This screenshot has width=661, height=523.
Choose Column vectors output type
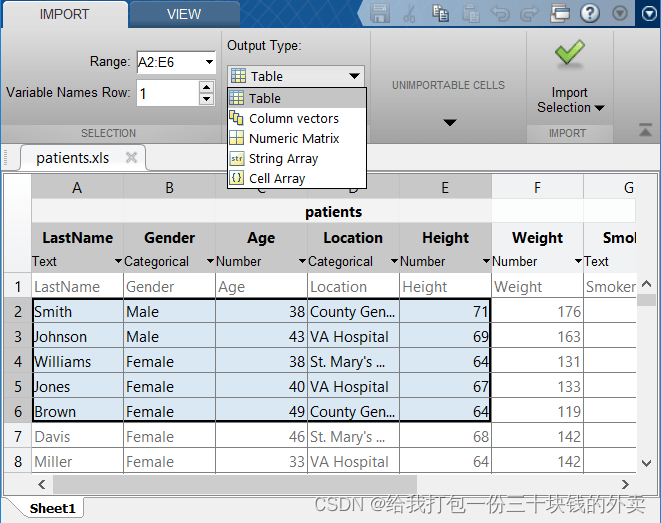tap(297, 118)
